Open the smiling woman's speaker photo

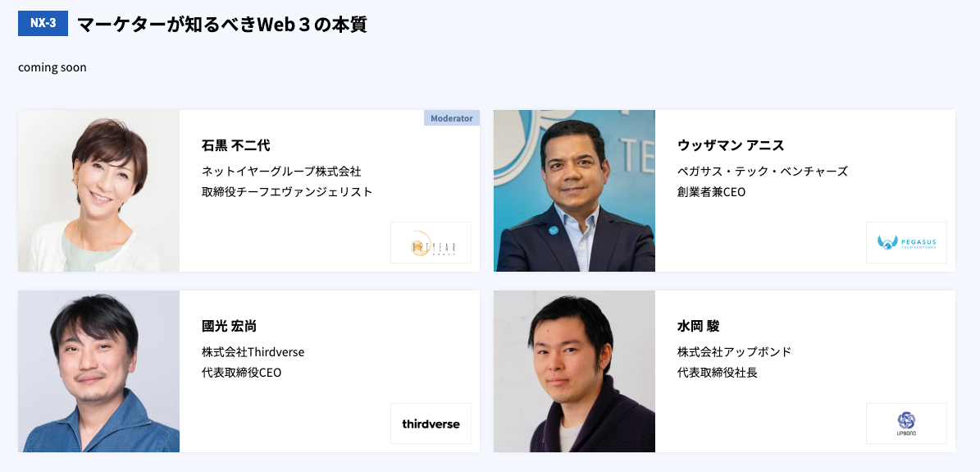point(98,190)
